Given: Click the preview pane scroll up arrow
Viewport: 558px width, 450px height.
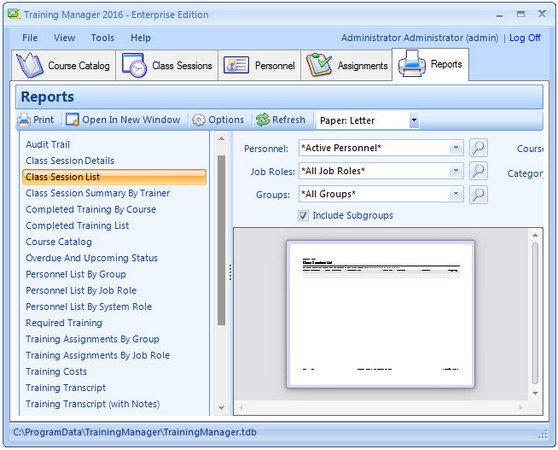Looking at the screenshot, I should [x=535, y=235].
